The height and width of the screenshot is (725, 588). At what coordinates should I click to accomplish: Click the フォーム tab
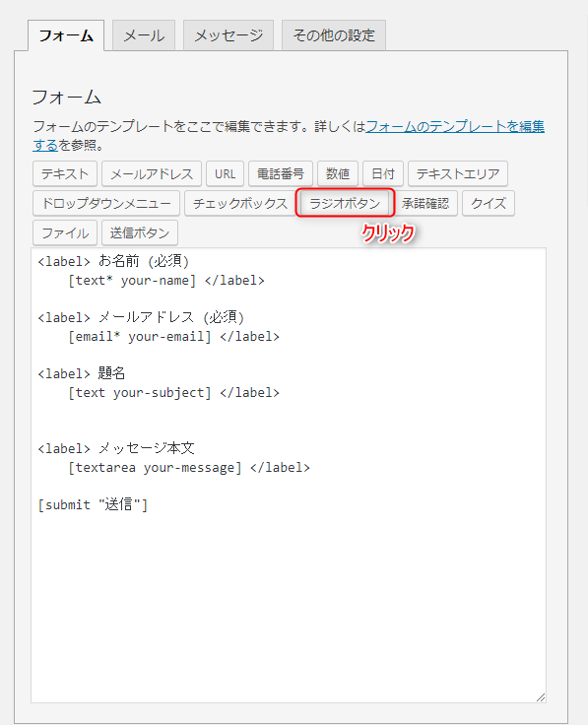point(66,35)
